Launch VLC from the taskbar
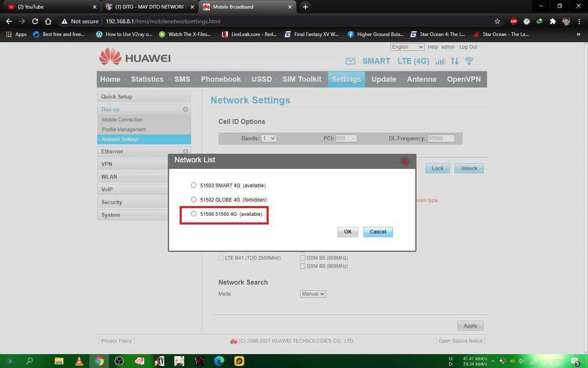Viewport: 588px width, 368px height. 79,361
